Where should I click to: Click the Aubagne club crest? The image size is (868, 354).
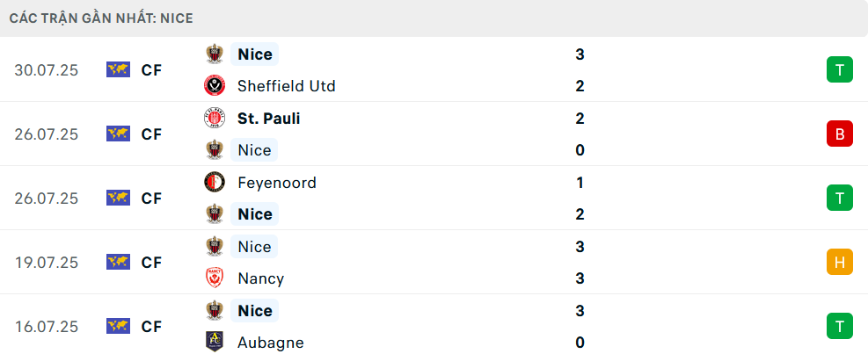pos(215,343)
